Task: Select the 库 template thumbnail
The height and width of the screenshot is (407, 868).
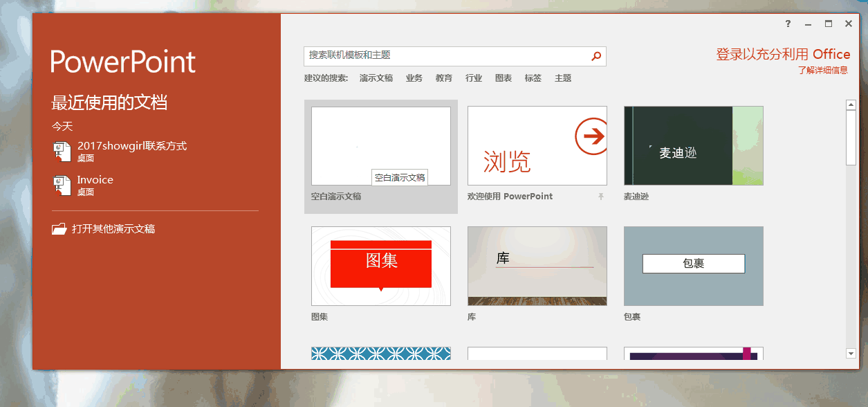Action: click(x=537, y=266)
